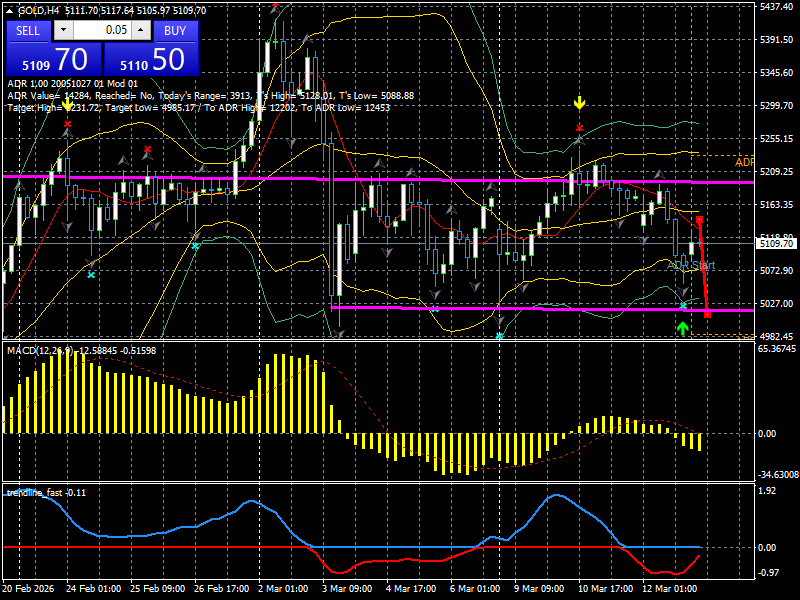Click the SELL button
This screenshot has width=800, height=600.
29,31
